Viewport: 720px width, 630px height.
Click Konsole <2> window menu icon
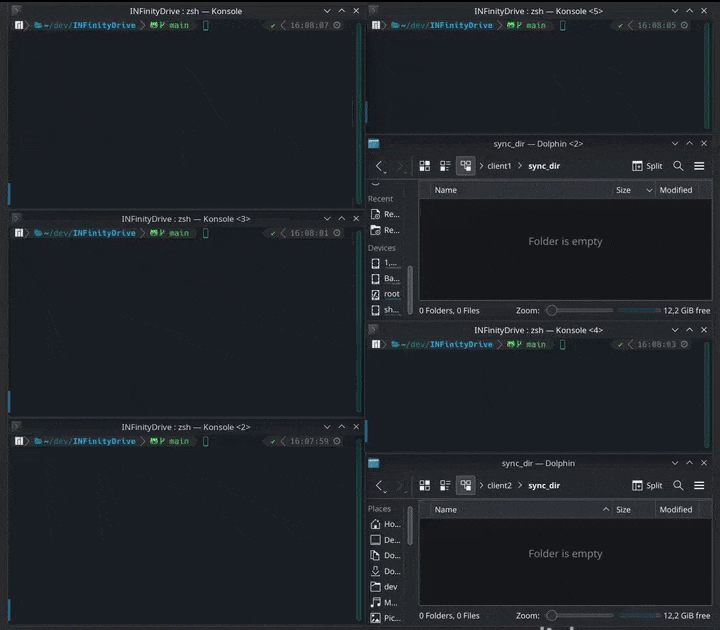[x=16, y=426]
